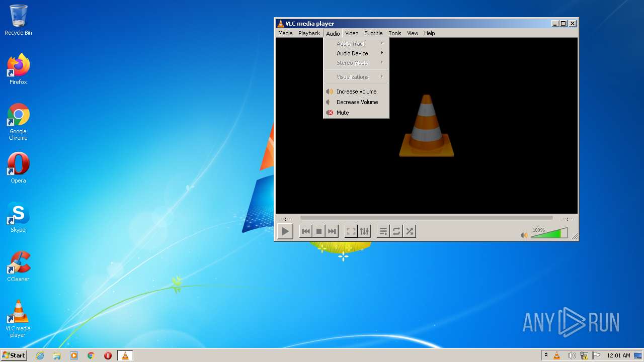Select the Google Chrome desktop shortcut

coord(18,122)
